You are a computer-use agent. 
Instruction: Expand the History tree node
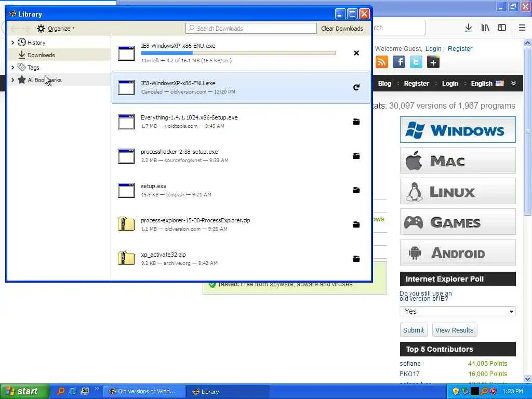13,43
